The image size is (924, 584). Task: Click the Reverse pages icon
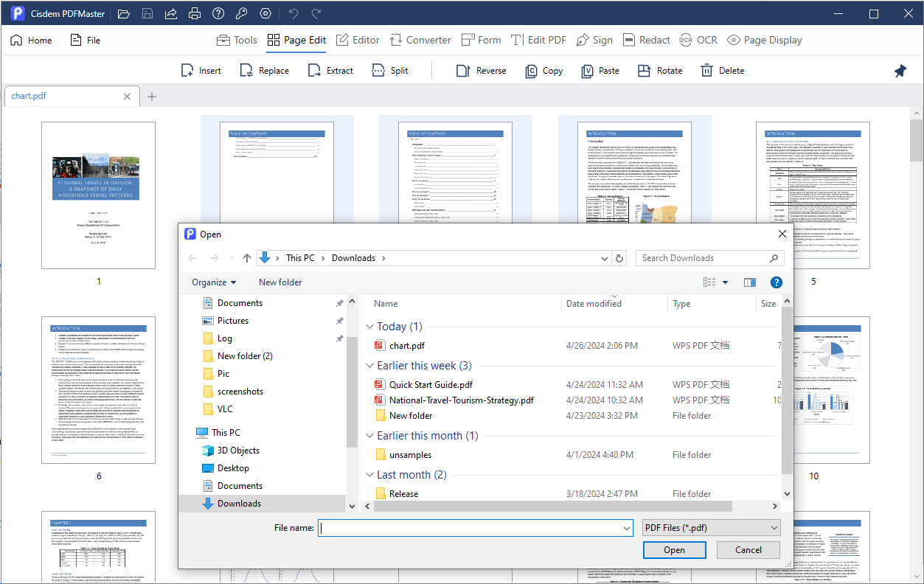[463, 71]
